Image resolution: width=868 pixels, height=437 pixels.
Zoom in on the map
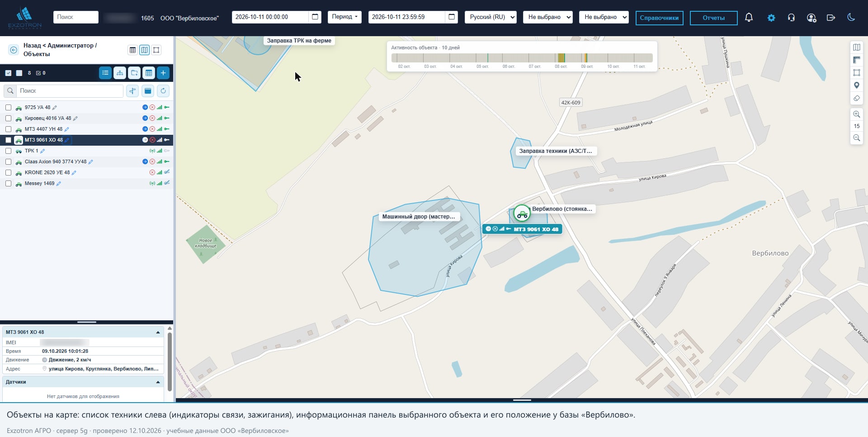point(856,114)
